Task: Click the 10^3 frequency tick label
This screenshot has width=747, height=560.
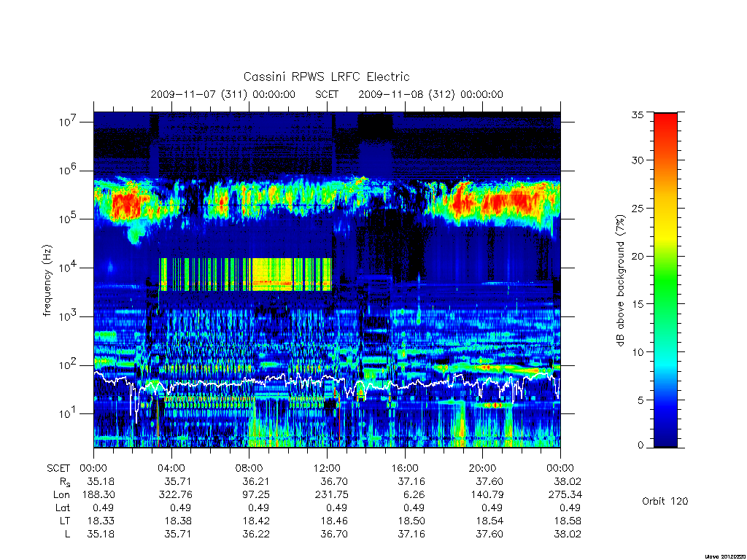Action: tap(69, 316)
